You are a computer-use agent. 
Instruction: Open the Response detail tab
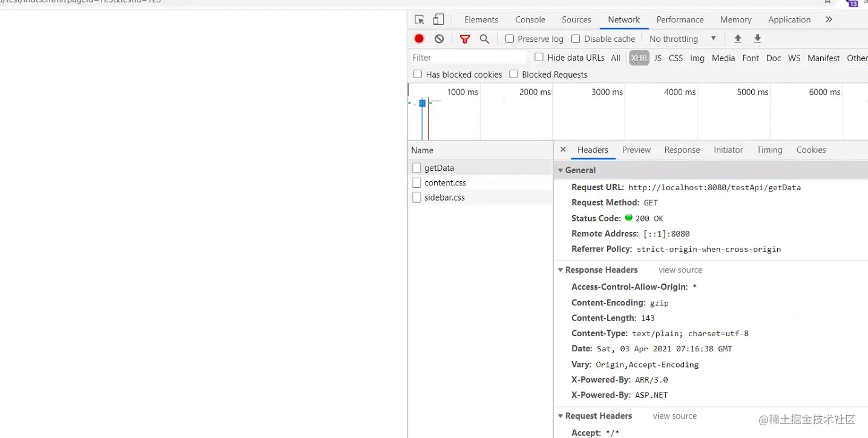point(682,150)
